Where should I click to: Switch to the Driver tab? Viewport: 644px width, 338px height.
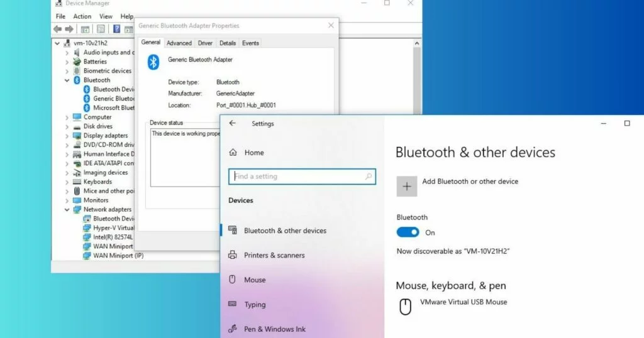click(205, 43)
